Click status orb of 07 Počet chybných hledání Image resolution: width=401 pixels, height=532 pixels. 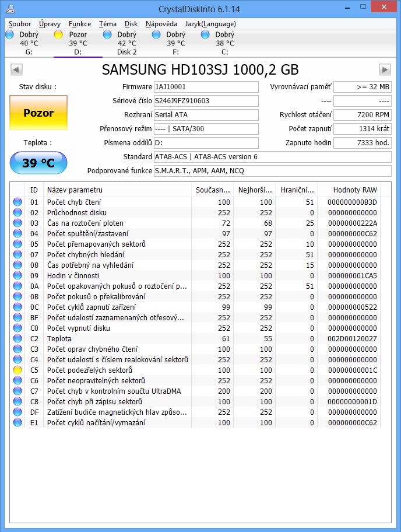click(x=17, y=254)
